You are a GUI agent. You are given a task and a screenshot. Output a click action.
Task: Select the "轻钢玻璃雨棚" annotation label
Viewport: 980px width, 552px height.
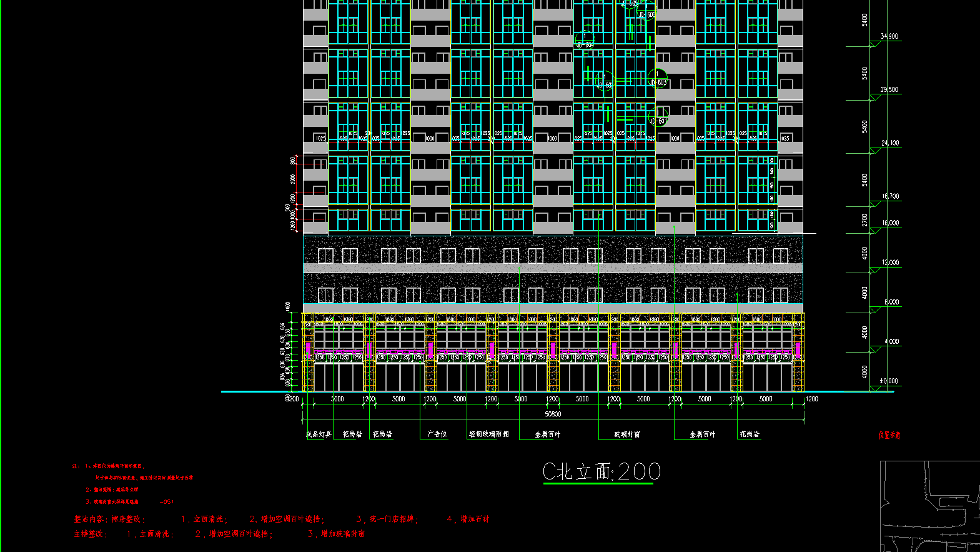(x=489, y=434)
